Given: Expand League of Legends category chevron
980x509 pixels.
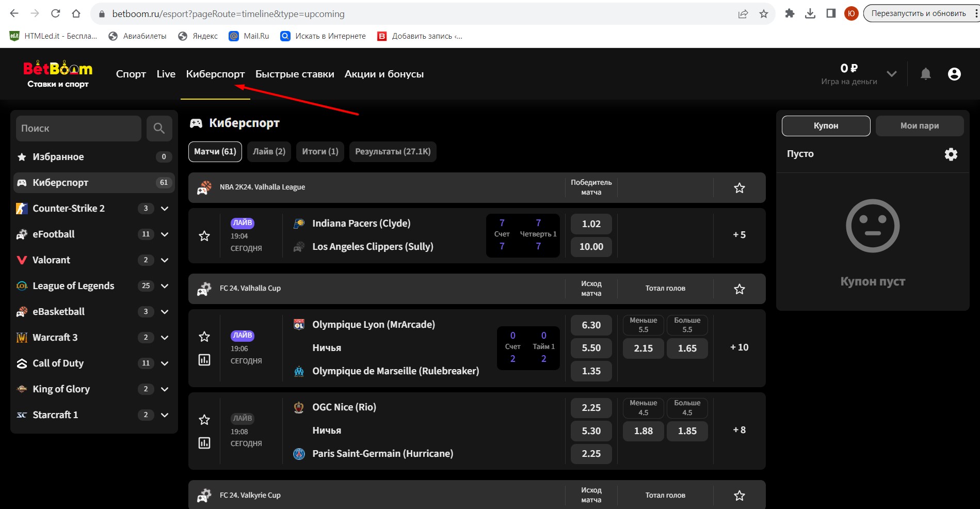Looking at the screenshot, I should point(165,286).
